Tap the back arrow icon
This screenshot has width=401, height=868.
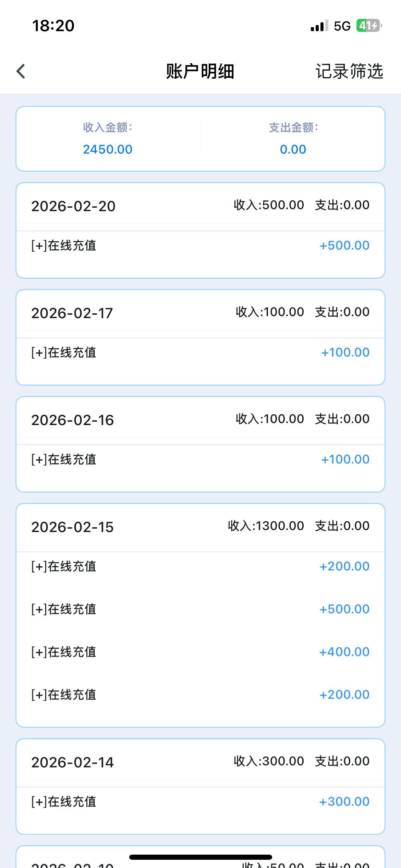pyautogui.click(x=21, y=71)
